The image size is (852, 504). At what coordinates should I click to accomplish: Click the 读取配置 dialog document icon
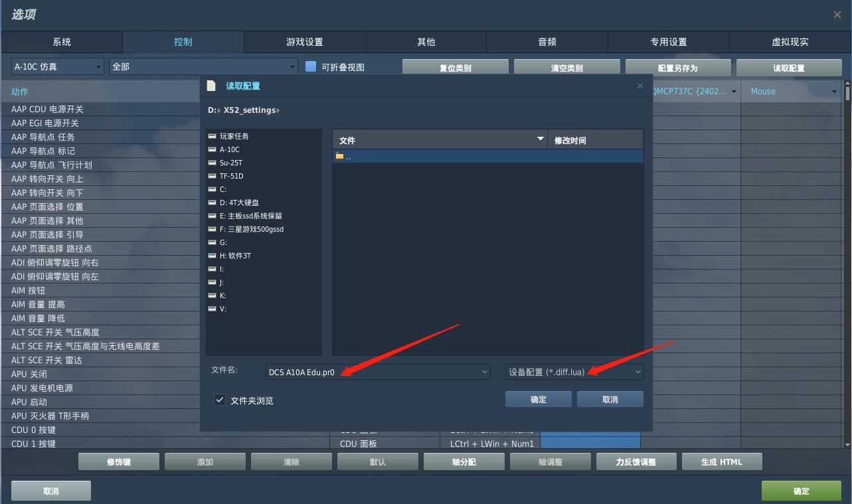click(211, 85)
